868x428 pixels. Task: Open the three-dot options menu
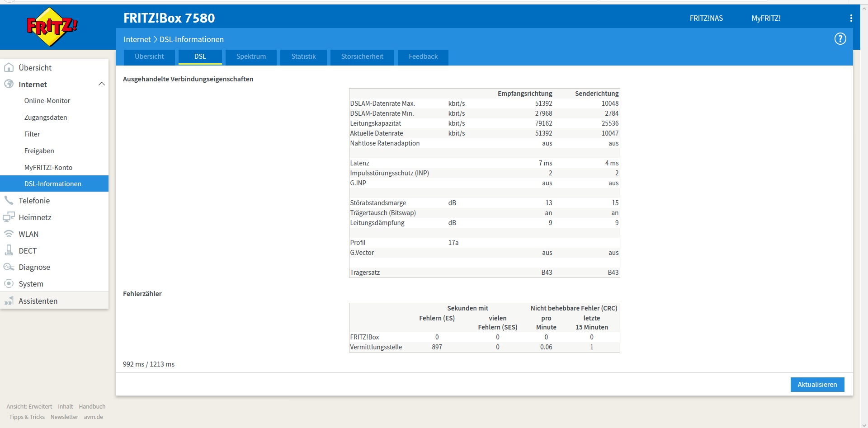851,18
